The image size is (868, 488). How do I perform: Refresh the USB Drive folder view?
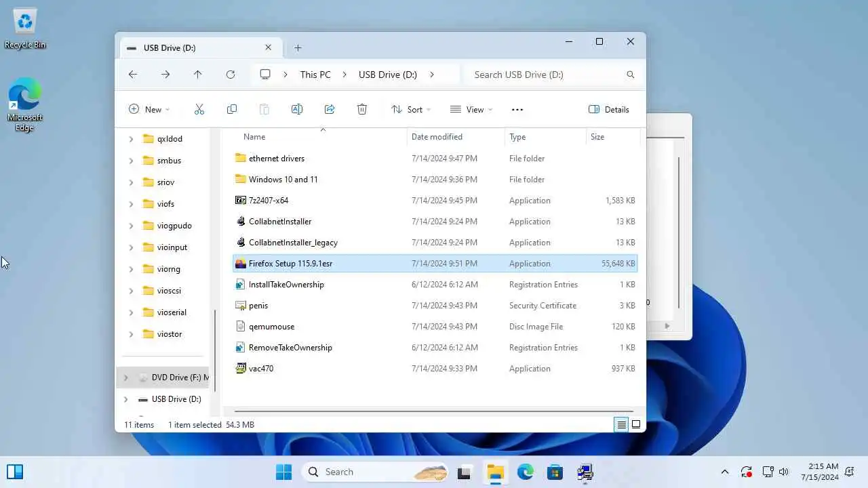coord(231,75)
